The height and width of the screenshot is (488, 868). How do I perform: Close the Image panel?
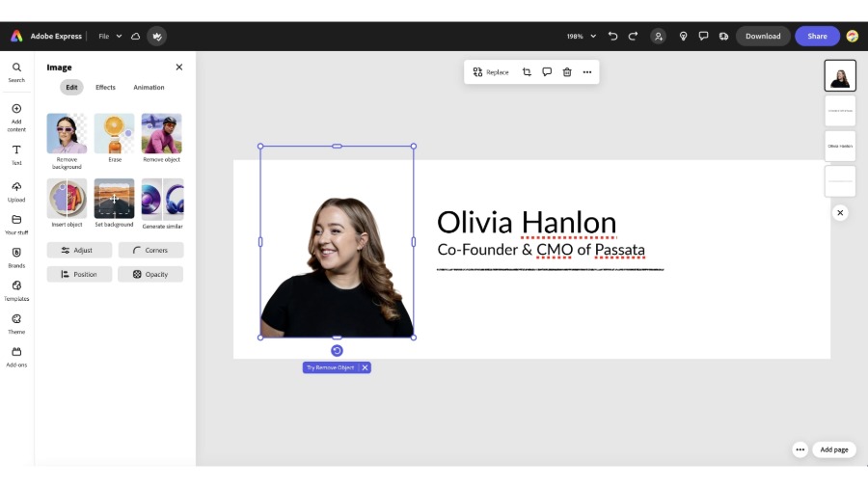178,67
